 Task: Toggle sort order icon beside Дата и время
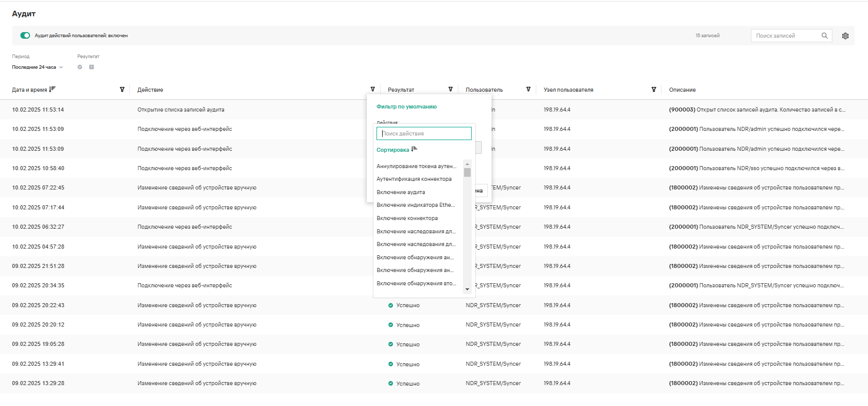pos(52,89)
